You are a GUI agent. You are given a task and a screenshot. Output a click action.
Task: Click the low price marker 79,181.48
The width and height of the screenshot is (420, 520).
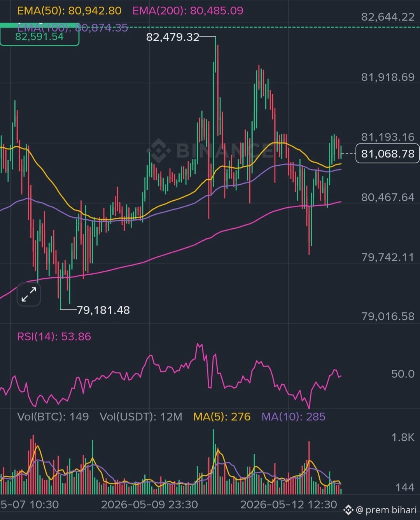(x=103, y=310)
